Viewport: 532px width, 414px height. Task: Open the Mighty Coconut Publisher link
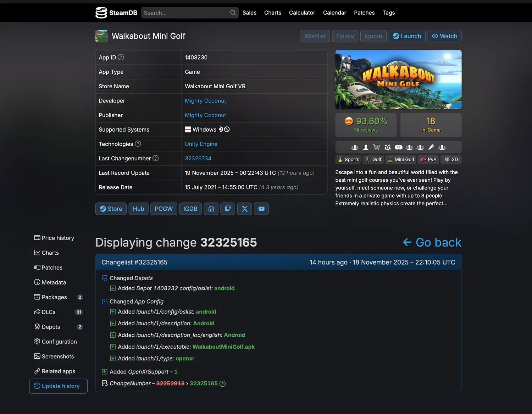pyautogui.click(x=205, y=115)
